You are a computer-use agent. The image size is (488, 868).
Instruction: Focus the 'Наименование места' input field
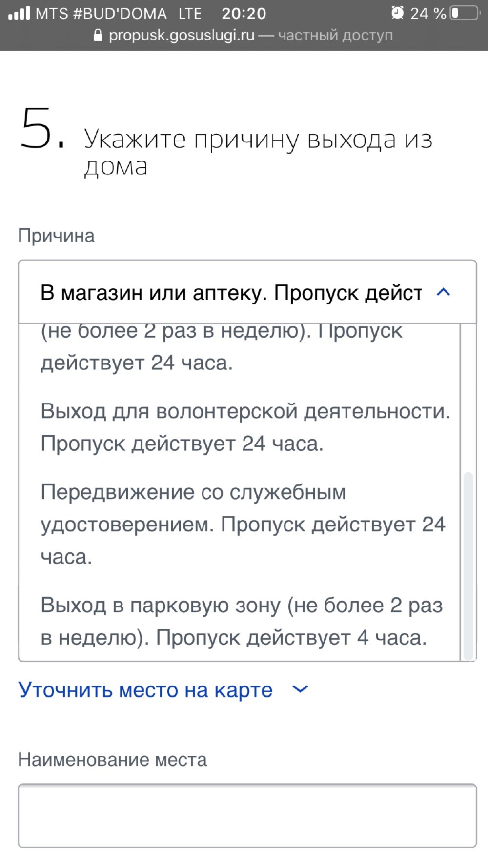click(x=247, y=815)
